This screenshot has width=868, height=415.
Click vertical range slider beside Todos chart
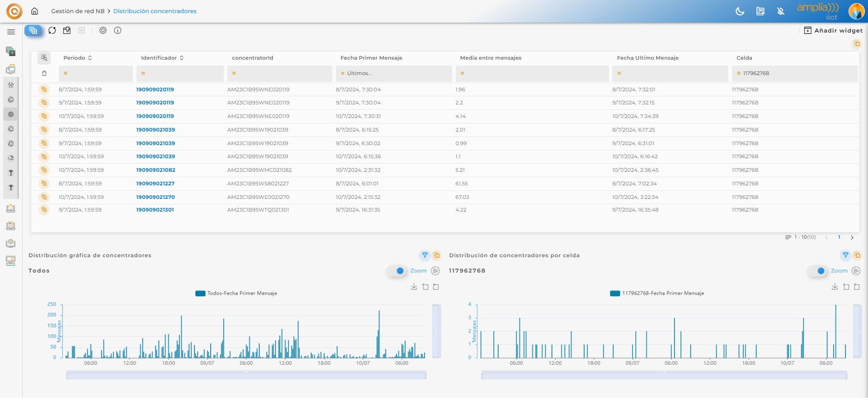tap(436, 331)
